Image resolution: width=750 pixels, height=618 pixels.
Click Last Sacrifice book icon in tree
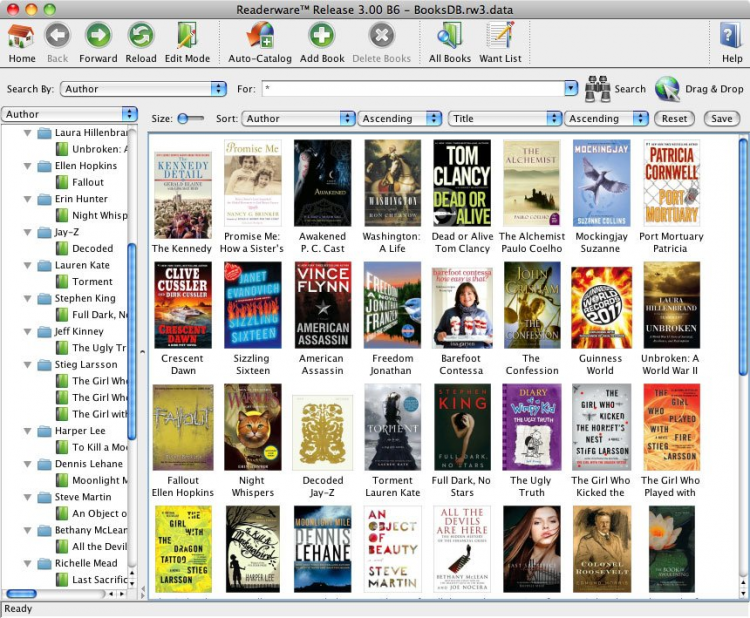pyautogui.click(x=62, y=580)
